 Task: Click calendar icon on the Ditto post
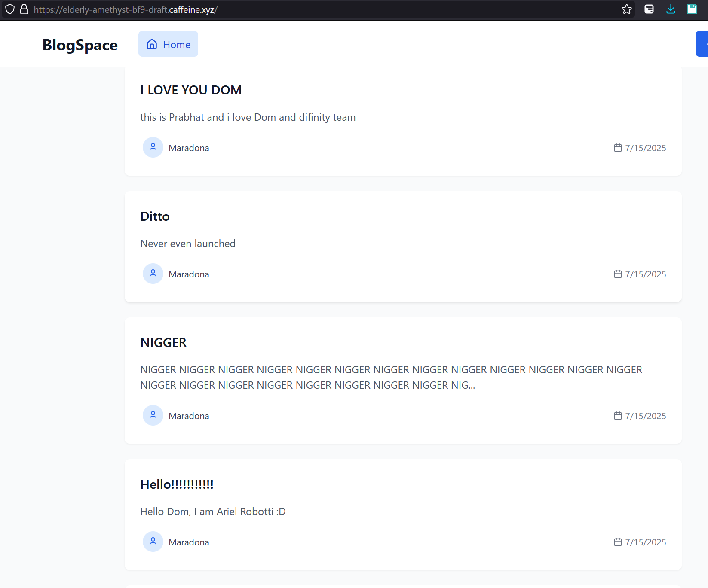pyautogui.click(x=618, y=274)
